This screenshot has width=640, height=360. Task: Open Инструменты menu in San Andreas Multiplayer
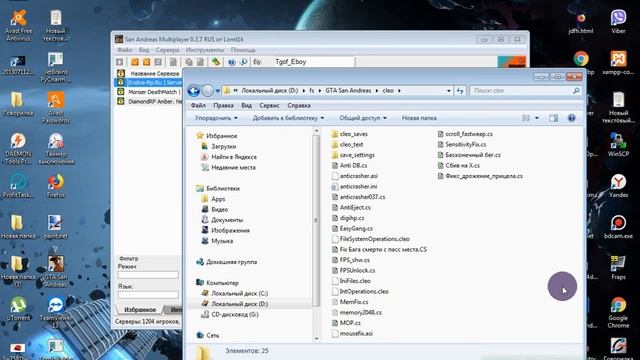pyautogui.click(x=204, y=50)
